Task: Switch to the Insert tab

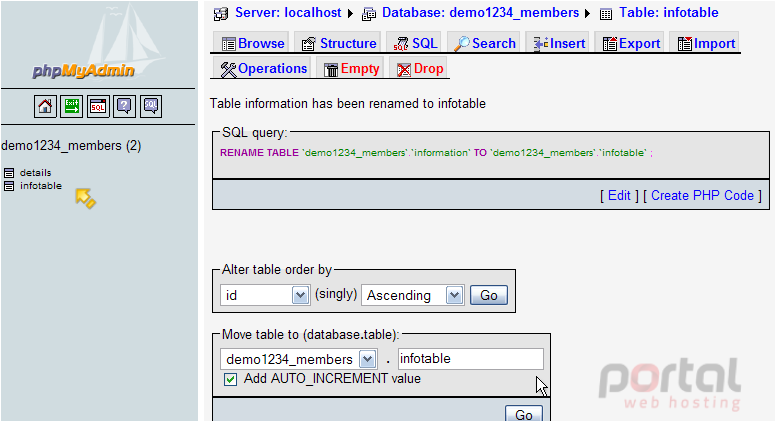Action: pos(559,44)
